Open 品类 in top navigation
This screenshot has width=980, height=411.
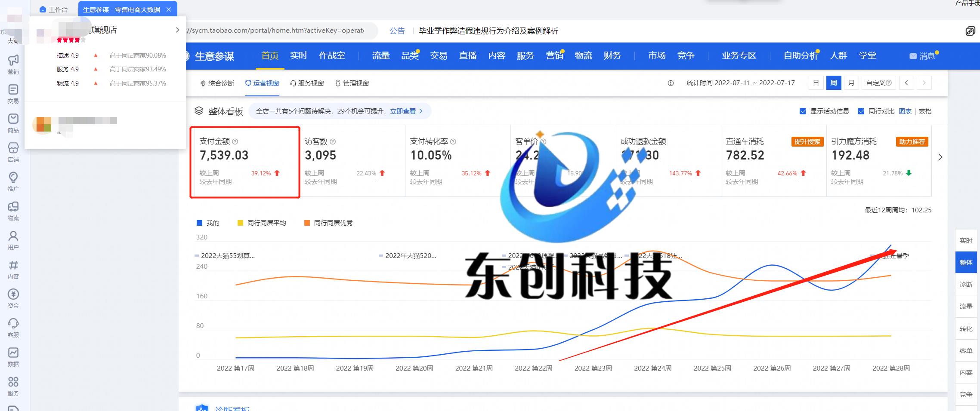click(x=410, y=56)
